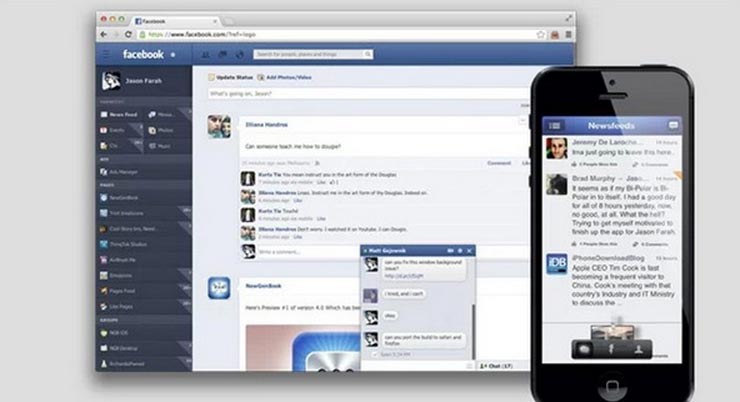Tap the Facebook 'f' icon in the phone bottom popup
This screenshot has height=402, width=740.
[611, 349]
